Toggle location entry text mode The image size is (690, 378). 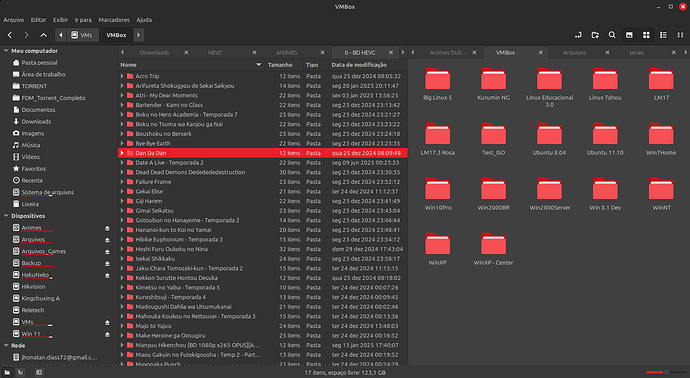coord(578,35)
